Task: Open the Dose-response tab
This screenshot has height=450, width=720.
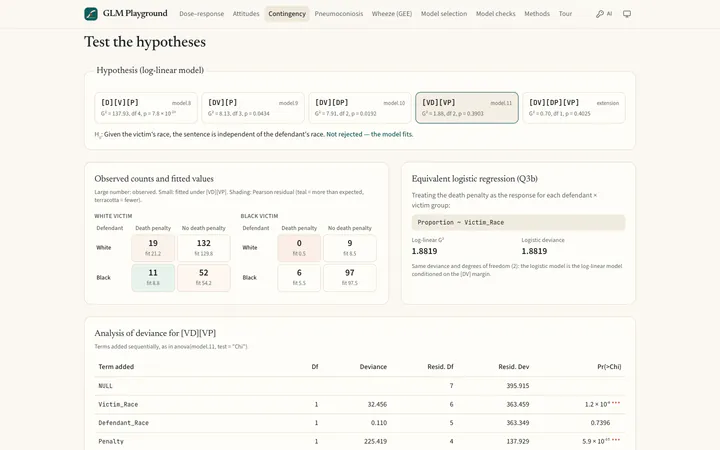Action: (202, 14)
